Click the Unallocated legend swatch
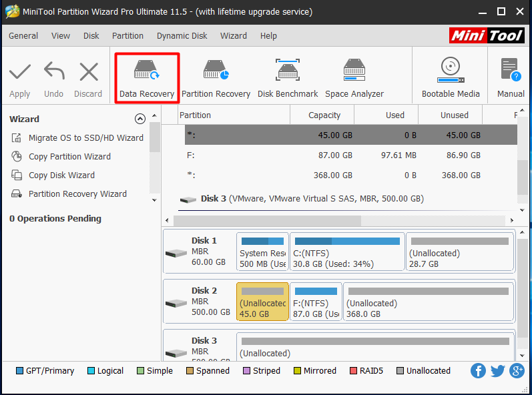This screenshot has height=395, width=532. tap(400, 370)
